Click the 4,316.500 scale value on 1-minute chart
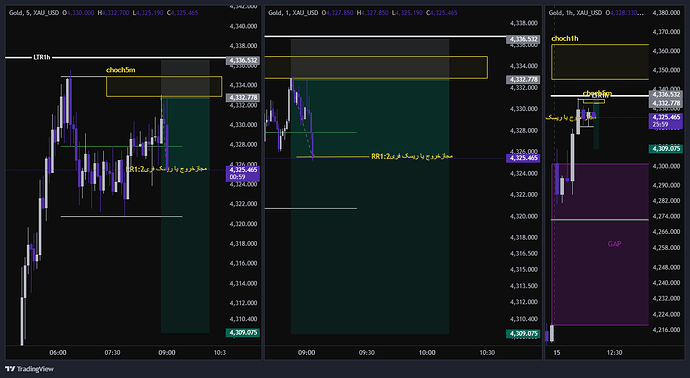The width and height of the screenshot is (690, 378). pyautogui.click(x=524, y=253)
